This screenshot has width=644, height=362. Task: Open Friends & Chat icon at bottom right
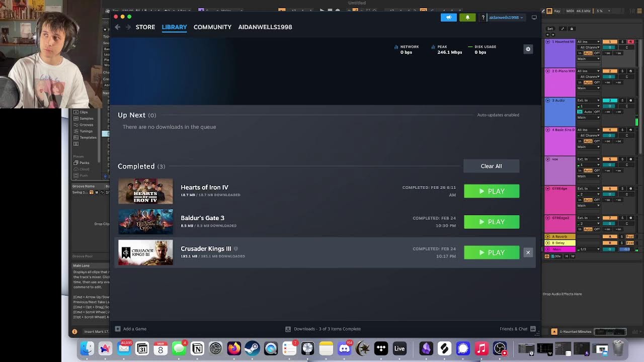pos(533,329)
